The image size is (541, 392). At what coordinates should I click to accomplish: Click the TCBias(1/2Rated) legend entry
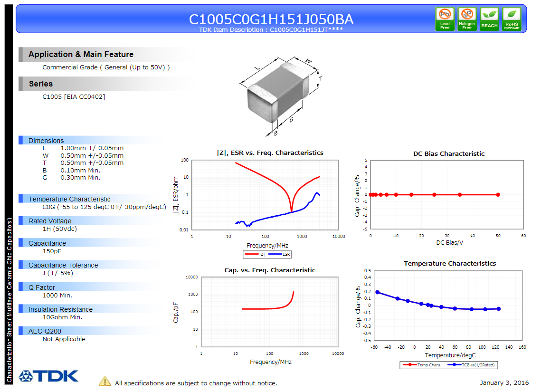coord(471,365)
